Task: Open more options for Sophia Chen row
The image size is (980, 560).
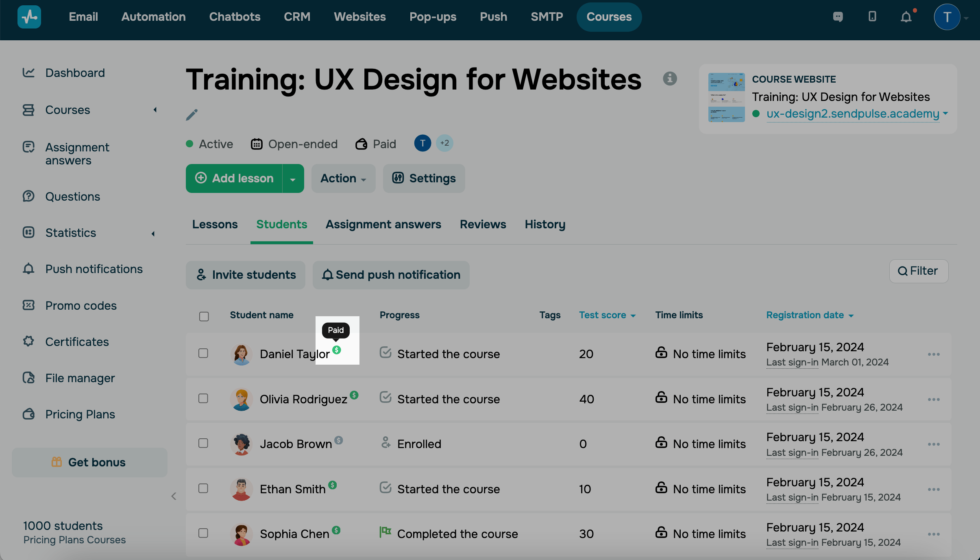Action: [x=934, y=534]
